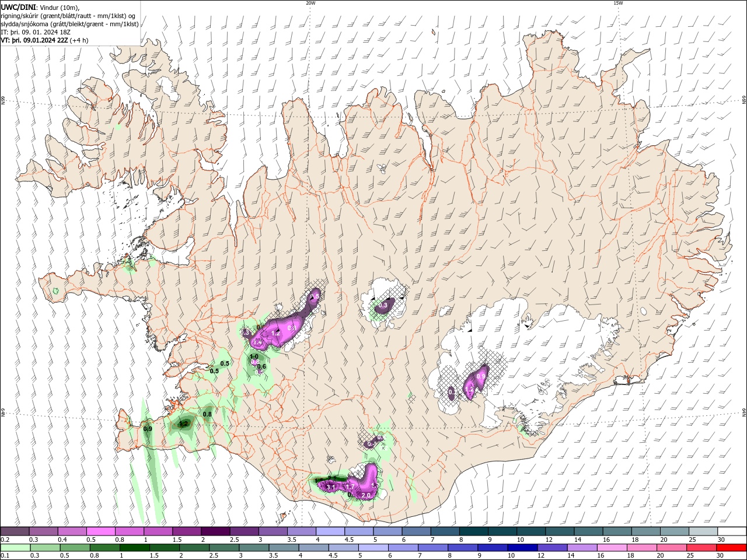Click the pink 16 swatch in lower rain scale
Viewport: 747px width, 560px height.
click(x=613, y=548)
